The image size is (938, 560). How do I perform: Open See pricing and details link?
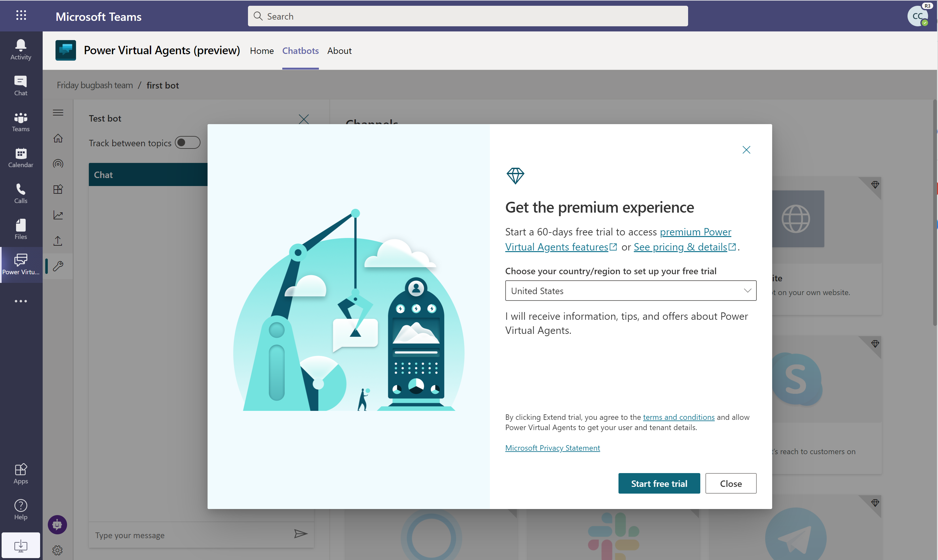683,246
